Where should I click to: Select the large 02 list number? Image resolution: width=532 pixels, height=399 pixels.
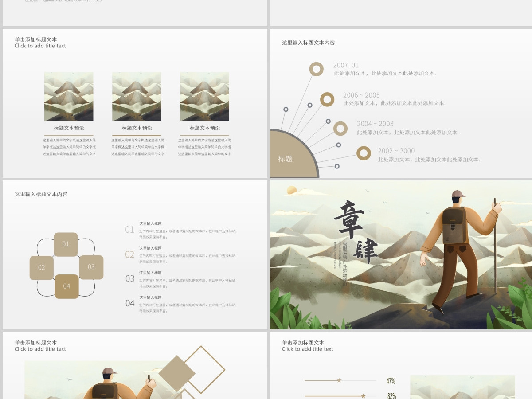point(129,254)
